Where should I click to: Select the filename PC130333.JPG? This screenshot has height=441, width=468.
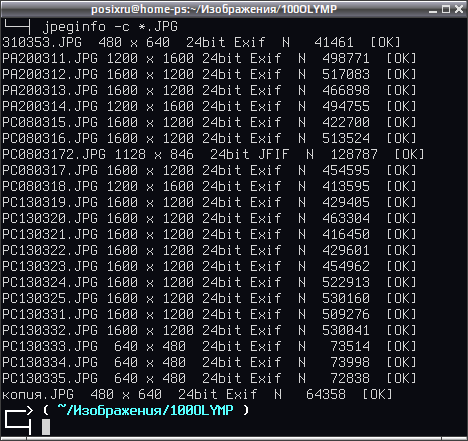(x=50, y=346)
